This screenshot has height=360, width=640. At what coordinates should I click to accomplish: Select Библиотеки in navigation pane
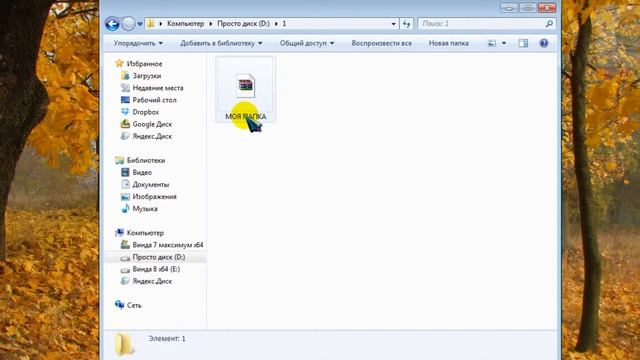[x=146, y=160]
